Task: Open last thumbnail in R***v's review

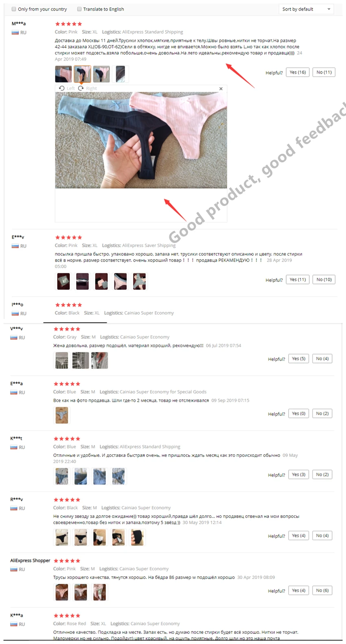Action: tap(137, 537)
